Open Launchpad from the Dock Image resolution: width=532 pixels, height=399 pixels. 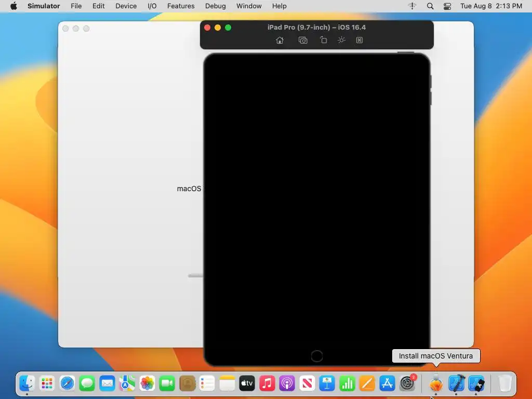(x=47, y=383)
